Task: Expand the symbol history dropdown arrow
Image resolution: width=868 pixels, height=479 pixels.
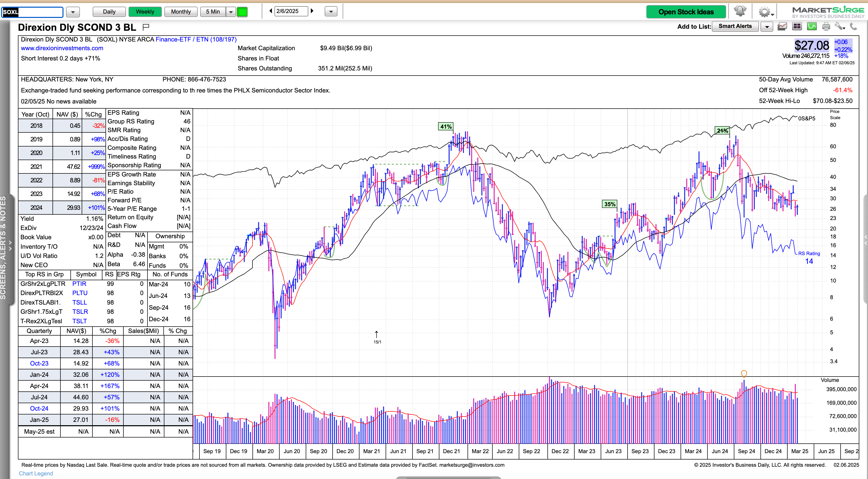Action: click(73, 12)
